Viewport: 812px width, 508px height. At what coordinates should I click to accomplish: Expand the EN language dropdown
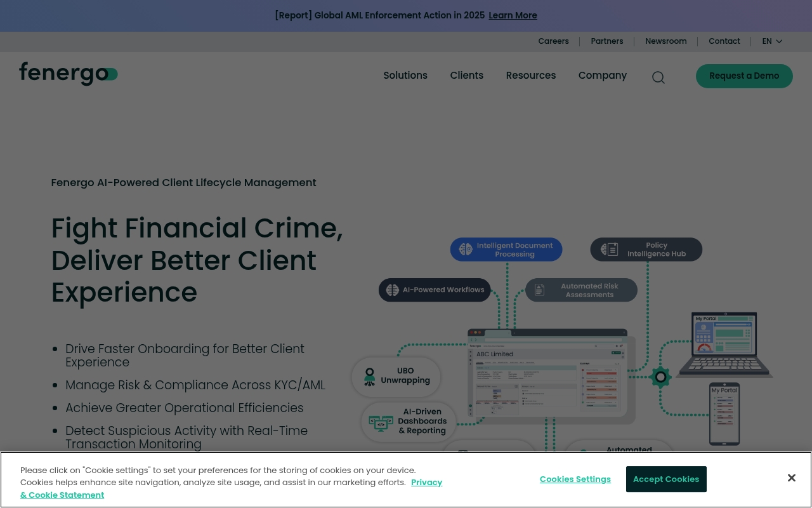772,41
